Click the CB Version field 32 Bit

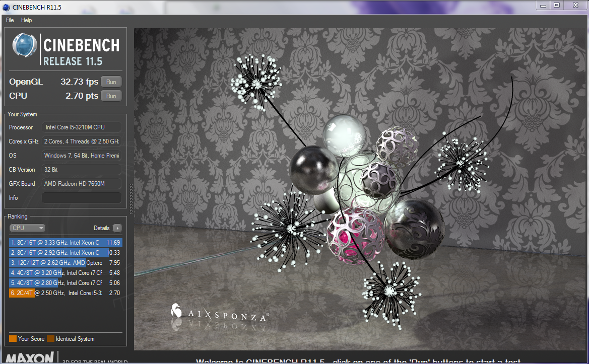pyautogui.click(x=82, y=170)
